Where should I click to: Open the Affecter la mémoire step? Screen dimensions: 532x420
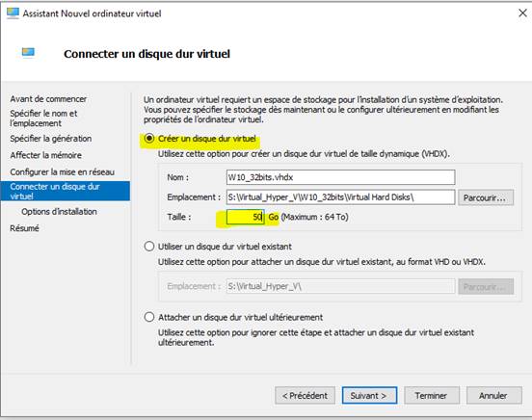(46, 155)
